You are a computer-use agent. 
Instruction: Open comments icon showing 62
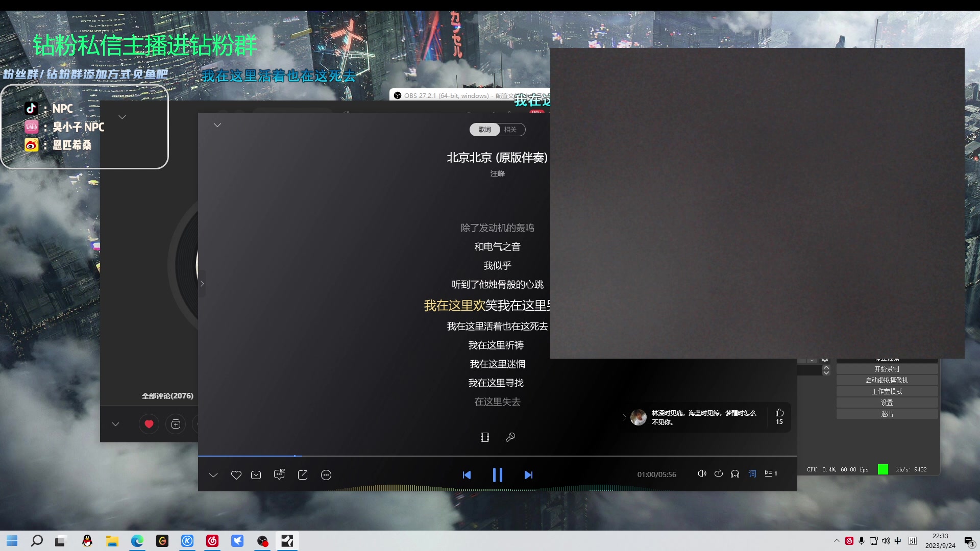coord(279,474)
